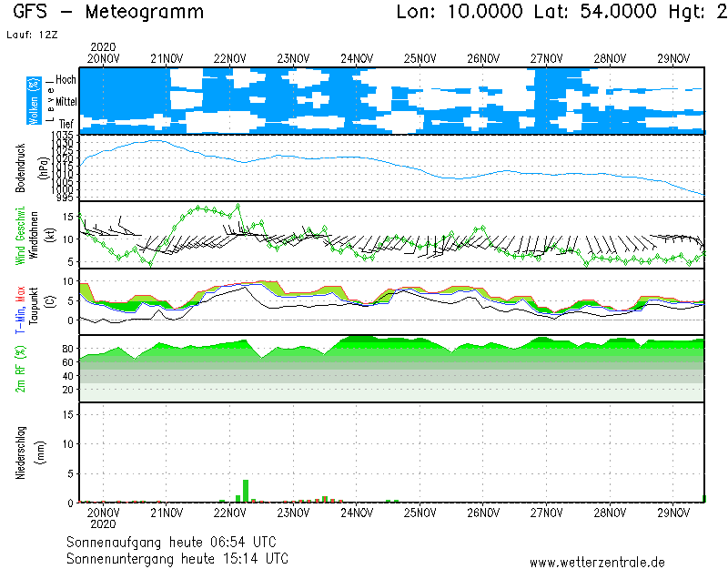Click the "(mm)" precipitation unit label
Image resolution: width=728 pixels, height=569 pixels.
pos(41,452)
